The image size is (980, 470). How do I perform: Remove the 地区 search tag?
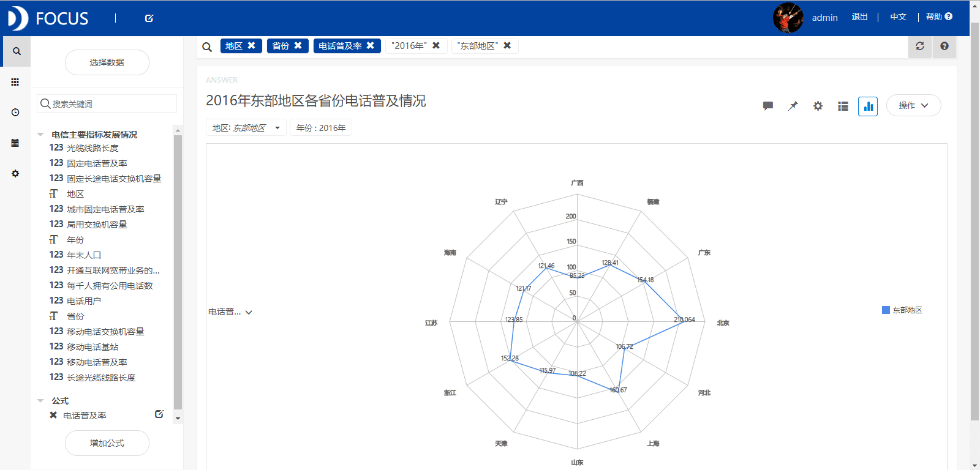pyautogui.click(x=251, y=45)
